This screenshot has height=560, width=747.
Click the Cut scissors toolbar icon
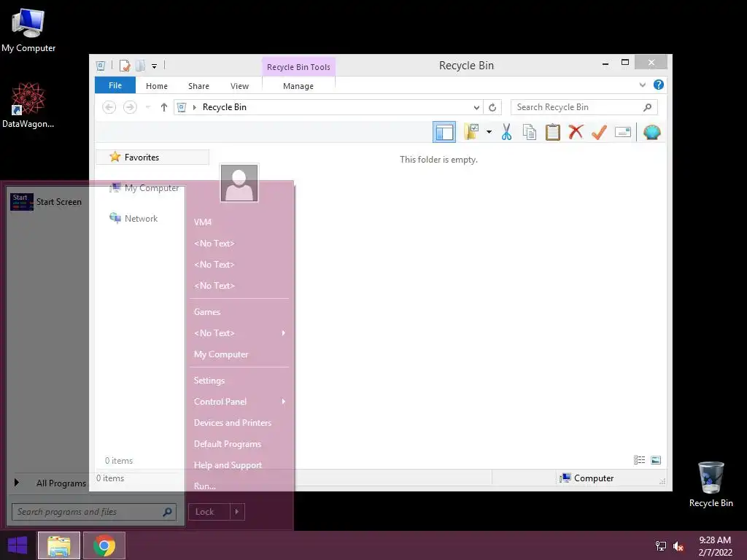point(506,132)
